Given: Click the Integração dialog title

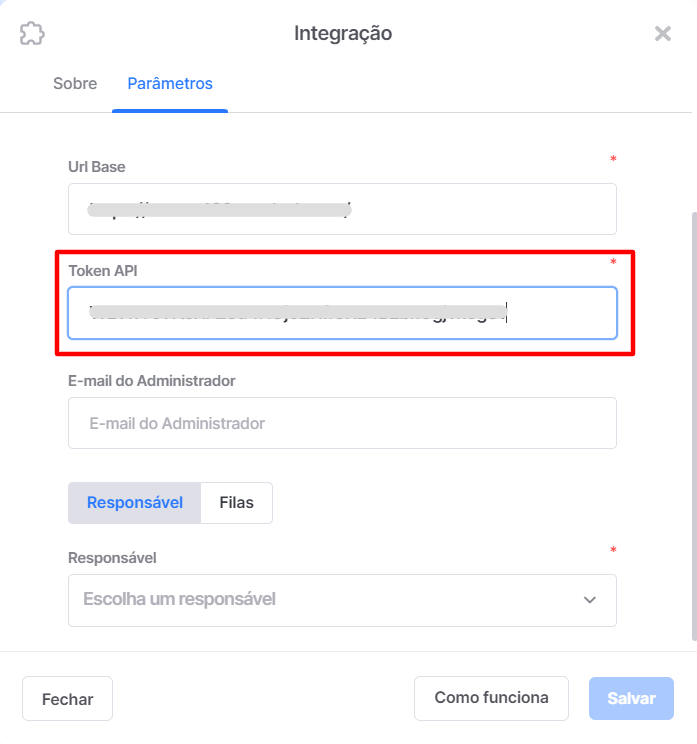Looking at the screenshot, I should click(x=343, y=34).
